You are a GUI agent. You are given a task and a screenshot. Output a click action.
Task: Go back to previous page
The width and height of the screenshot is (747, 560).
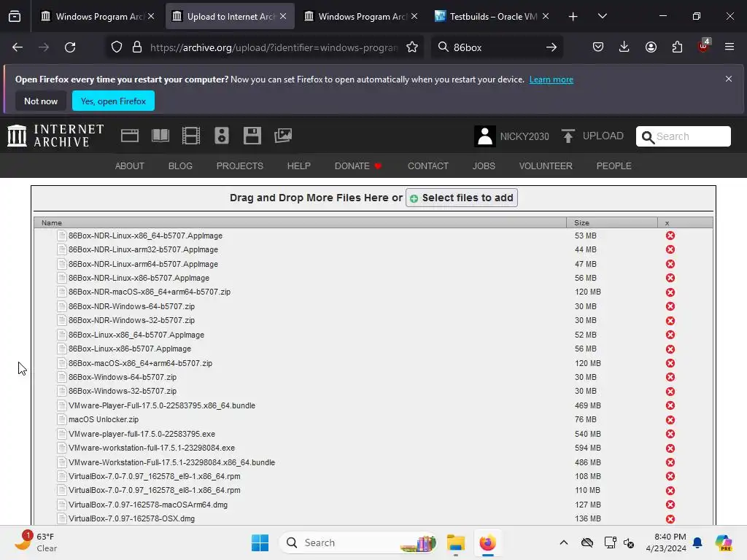pyautogui.click(x=18, y=47)
